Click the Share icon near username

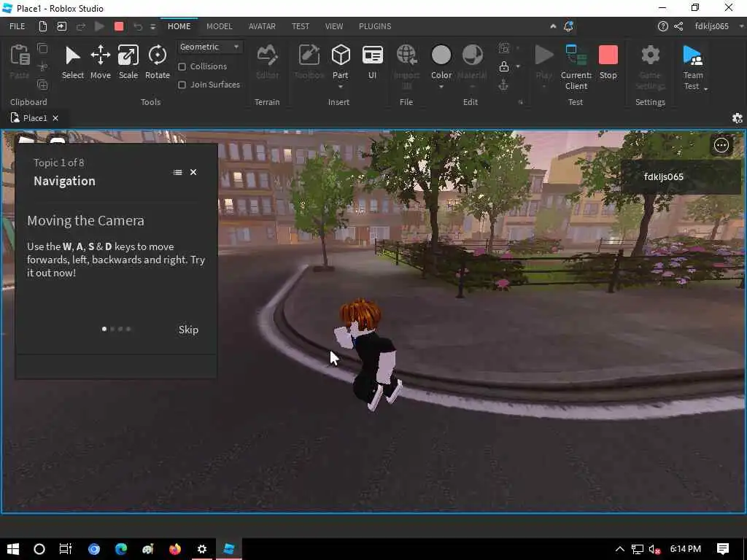(678, 26)
